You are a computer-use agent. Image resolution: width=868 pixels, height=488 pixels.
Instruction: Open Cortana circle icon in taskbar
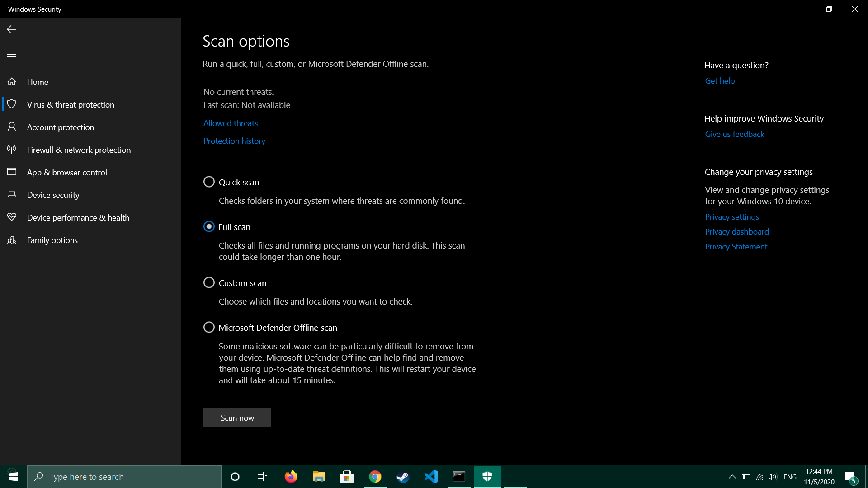pos(235,477)
